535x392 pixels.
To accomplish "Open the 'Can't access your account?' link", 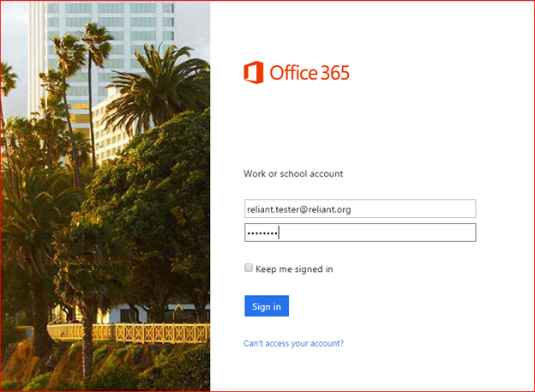I will tap(294, 343).
